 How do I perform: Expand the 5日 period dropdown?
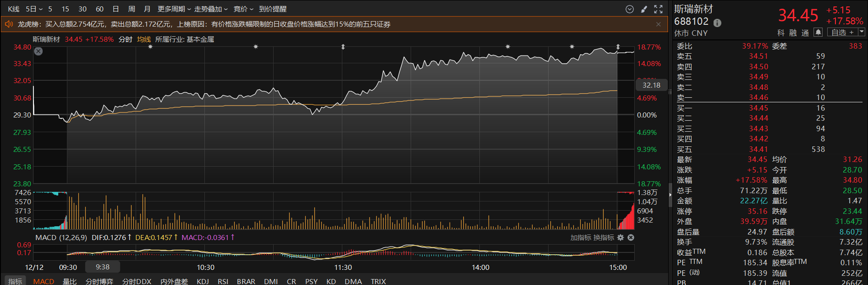(x=34, y=9)
